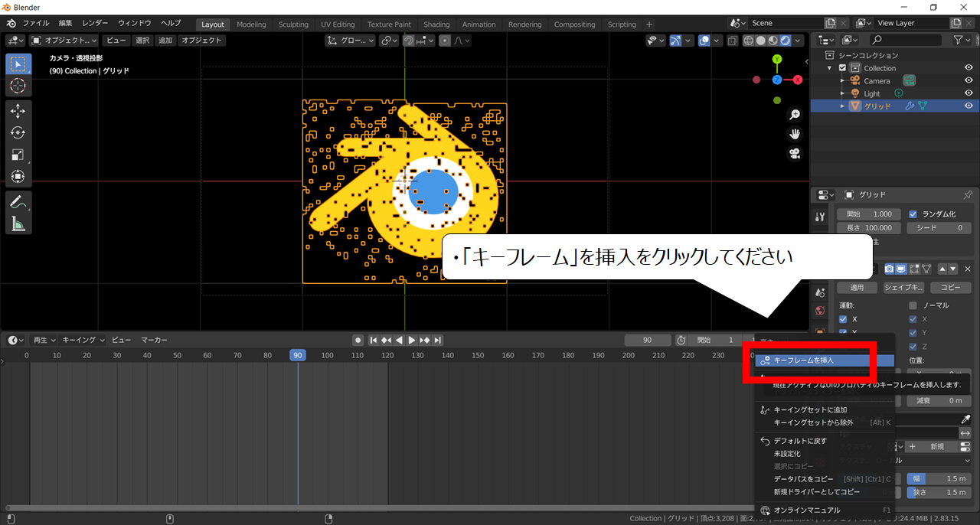Click the Blender logo menu icon
Screen dimensions: 980x525
[x=11, y=24]
